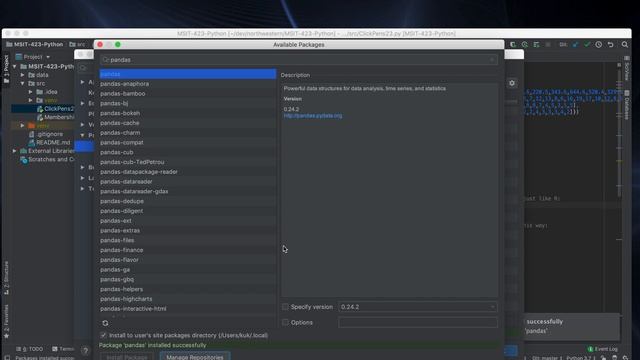Collapse the src folder
This screenshot has height=360, width=640.
tap(22, 83)
